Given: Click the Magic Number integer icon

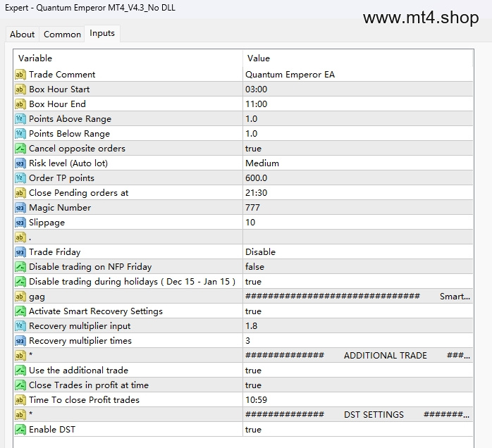Looking at the screenshot, I should 20,208.
